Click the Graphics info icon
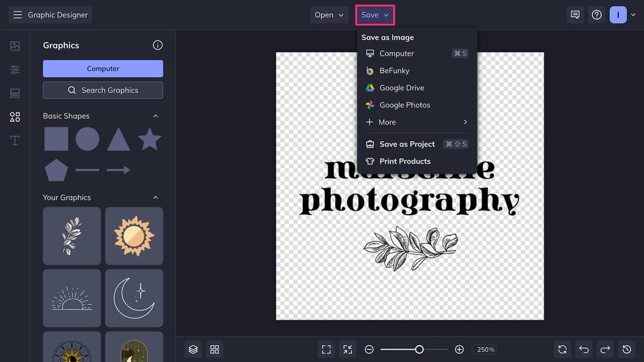Image resolution: width=644 pixels, height=362 pixels. tap(158, 45)
